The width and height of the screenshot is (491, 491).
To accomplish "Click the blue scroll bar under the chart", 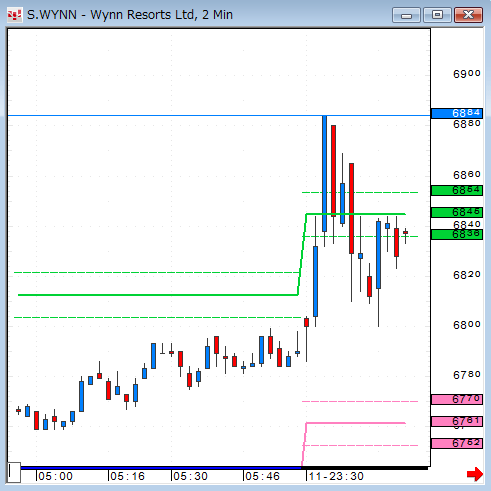I will click(x=161, y=468).
